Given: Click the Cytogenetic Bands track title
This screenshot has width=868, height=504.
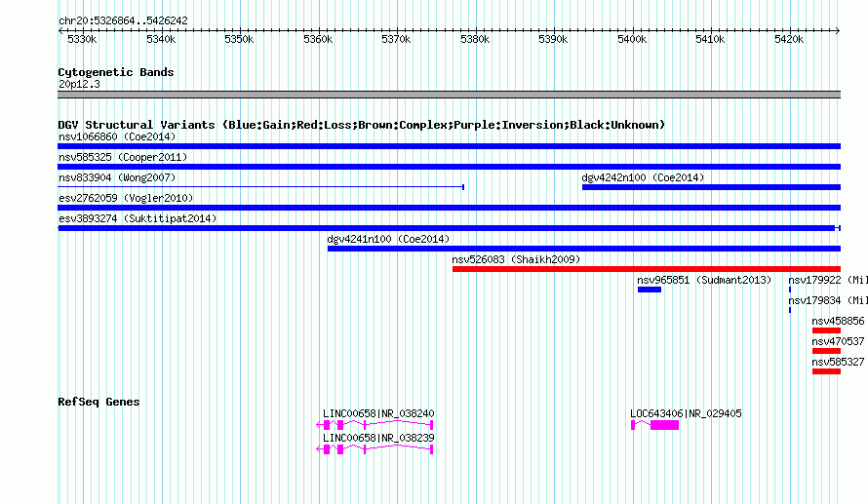Looking at the screenshot, I should [x=116, y=72].
